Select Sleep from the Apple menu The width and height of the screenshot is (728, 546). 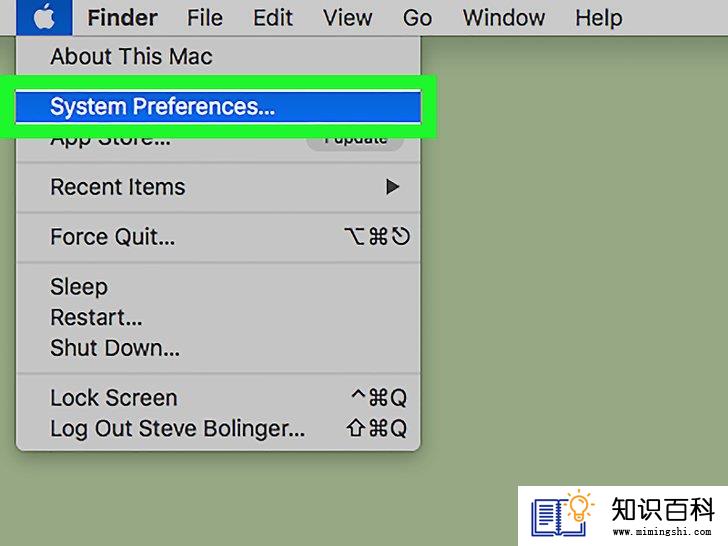[x=218, y=286]
